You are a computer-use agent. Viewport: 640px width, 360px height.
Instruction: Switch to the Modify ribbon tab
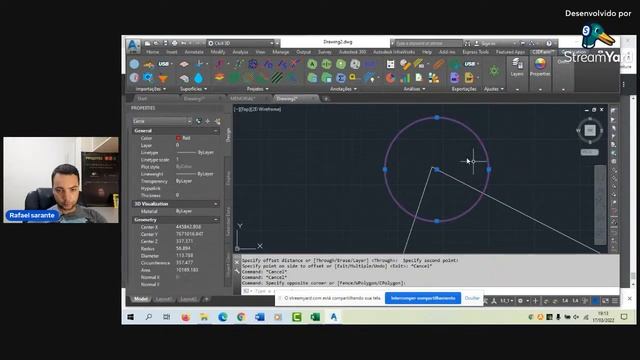[218, 52]
